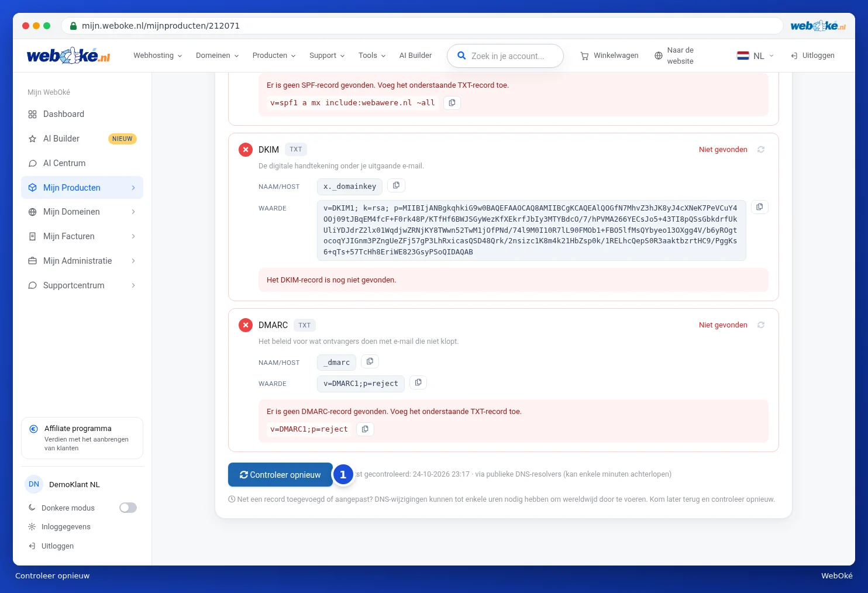Open AI Builder in the top navigation

click(x=416, y=56)
